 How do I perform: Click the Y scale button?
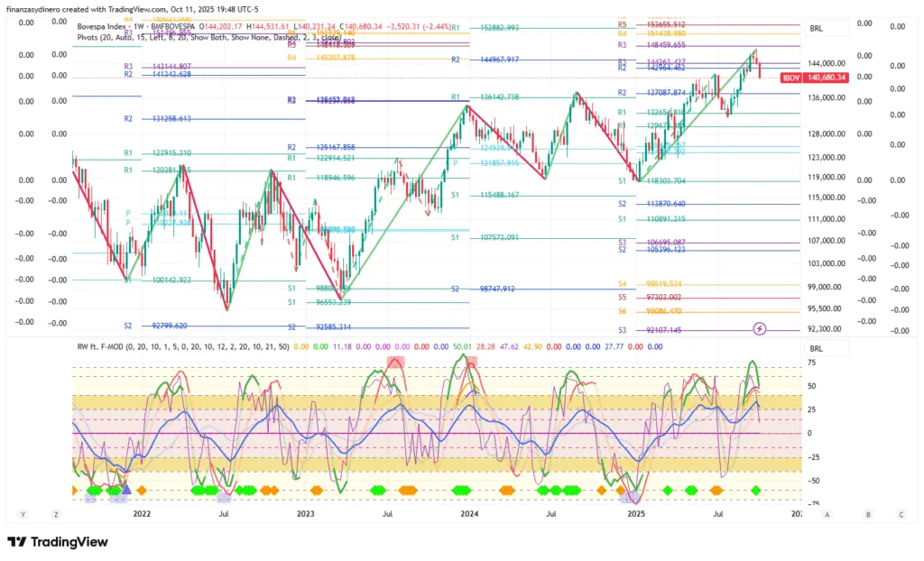[23, 514]
